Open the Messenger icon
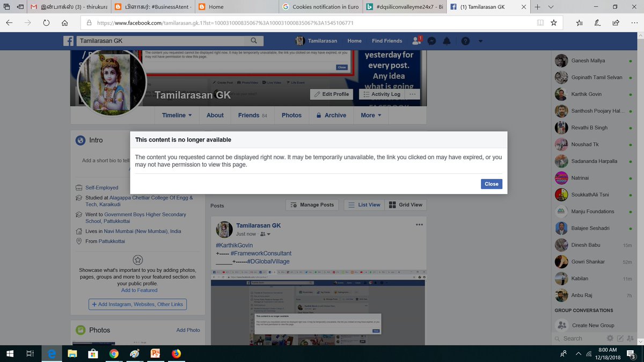 [431, 41]
